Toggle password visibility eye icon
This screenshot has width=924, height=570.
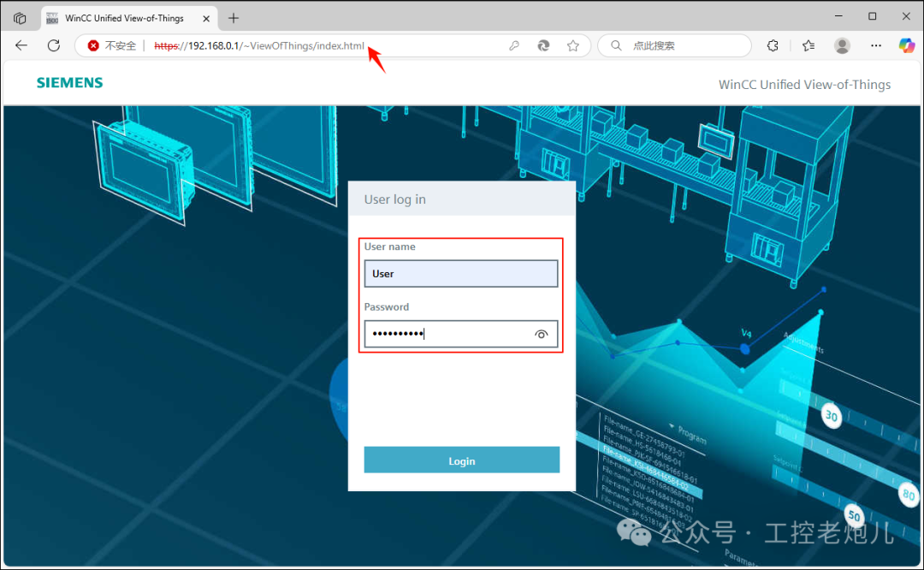coord(541,335)
